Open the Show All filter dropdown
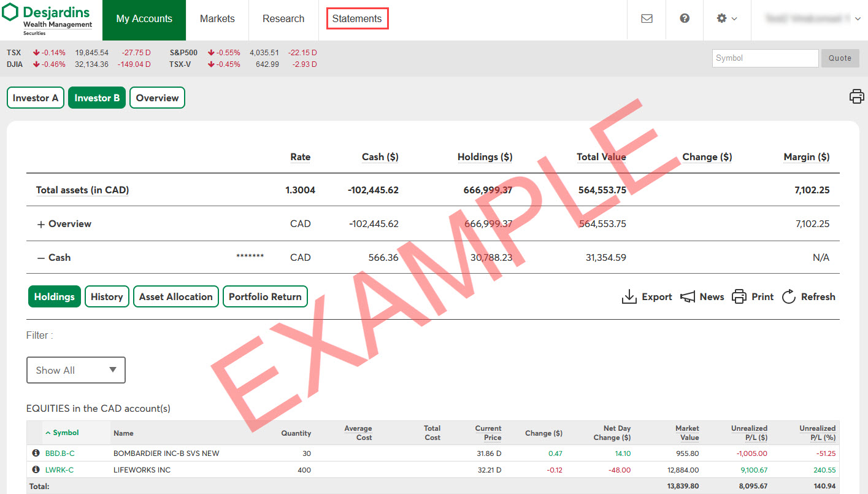 pos(76,370)
